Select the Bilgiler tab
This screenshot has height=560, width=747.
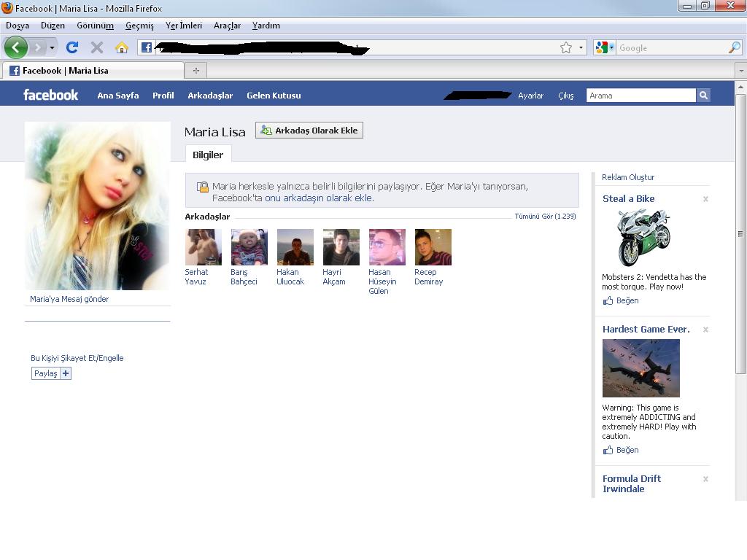pyautogui.click(x=208, y=155)
